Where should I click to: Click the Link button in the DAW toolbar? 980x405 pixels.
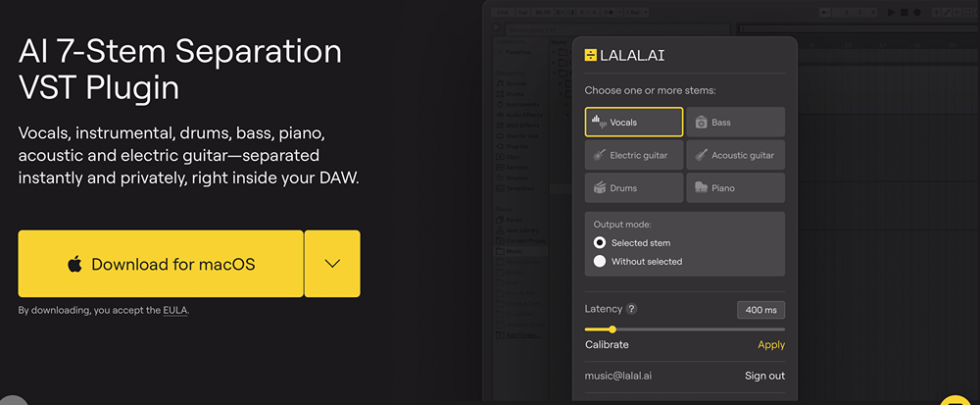[x=503, y=13]
